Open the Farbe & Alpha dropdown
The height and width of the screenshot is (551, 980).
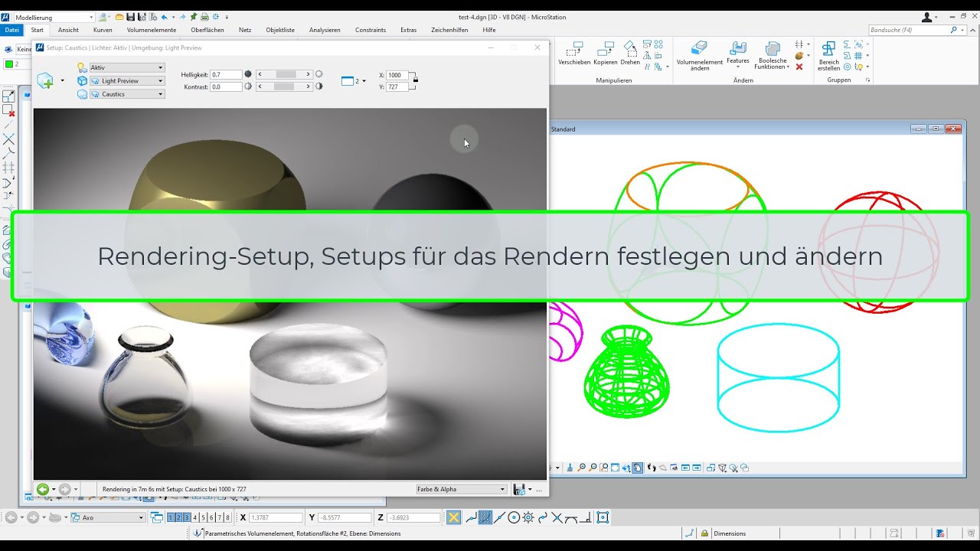[461, 489]
